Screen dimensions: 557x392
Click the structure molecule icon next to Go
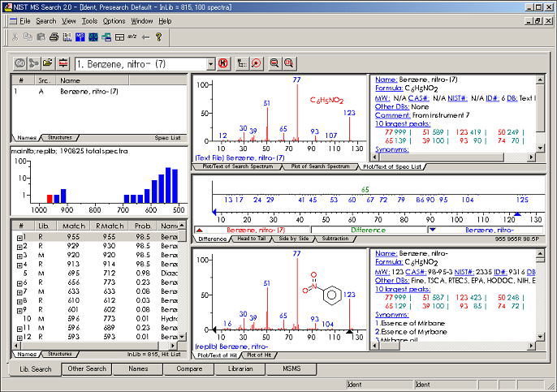tap(34, 63)
